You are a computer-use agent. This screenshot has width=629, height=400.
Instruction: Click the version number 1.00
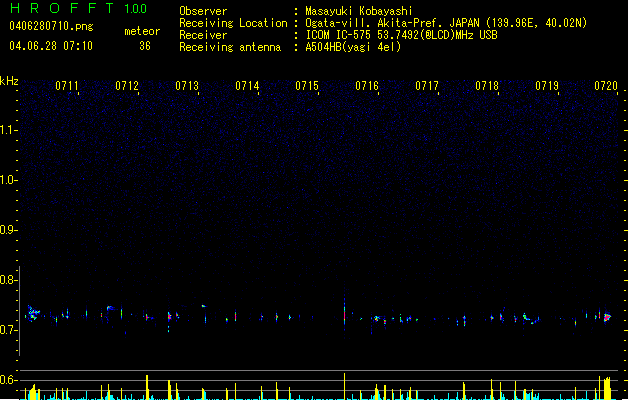coord(135,9)
